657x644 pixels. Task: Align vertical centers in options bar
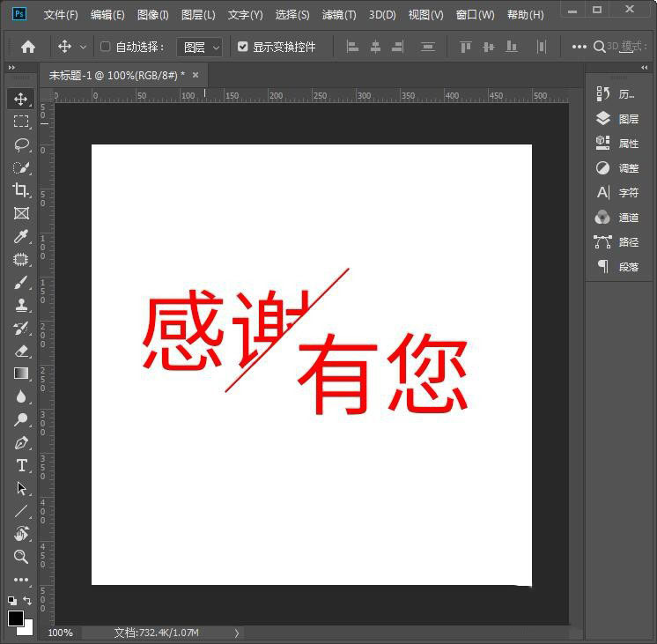coord(489,47)
